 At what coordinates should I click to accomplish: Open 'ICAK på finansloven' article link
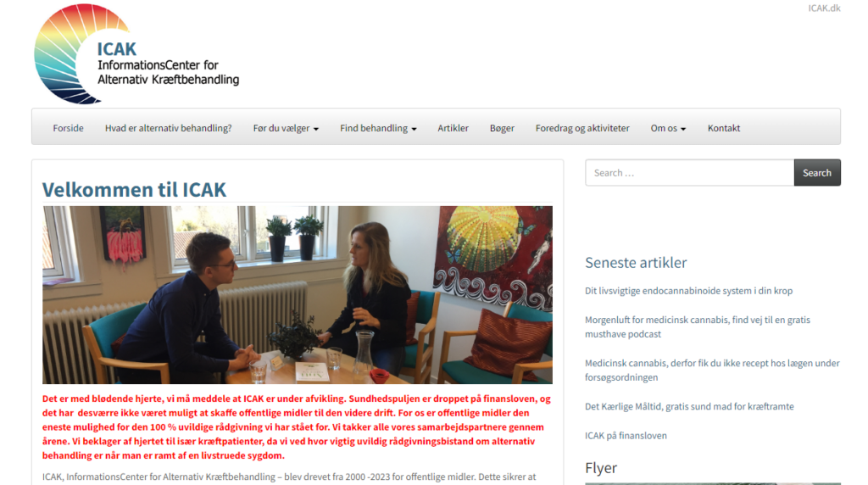pos(626,436)
